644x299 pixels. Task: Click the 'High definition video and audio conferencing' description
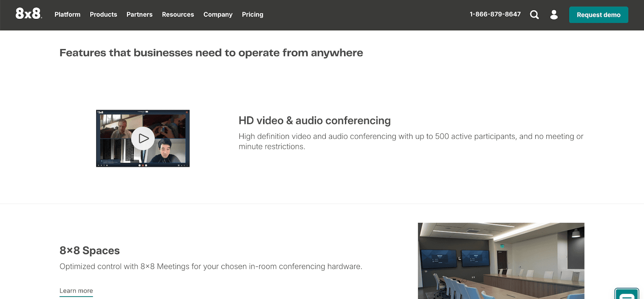(411, 141)
